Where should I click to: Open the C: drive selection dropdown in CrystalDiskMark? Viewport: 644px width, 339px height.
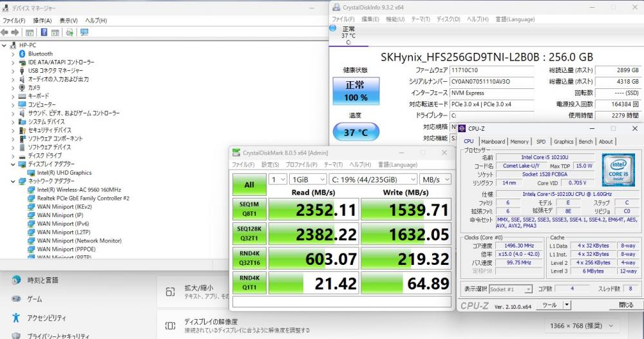373,180
